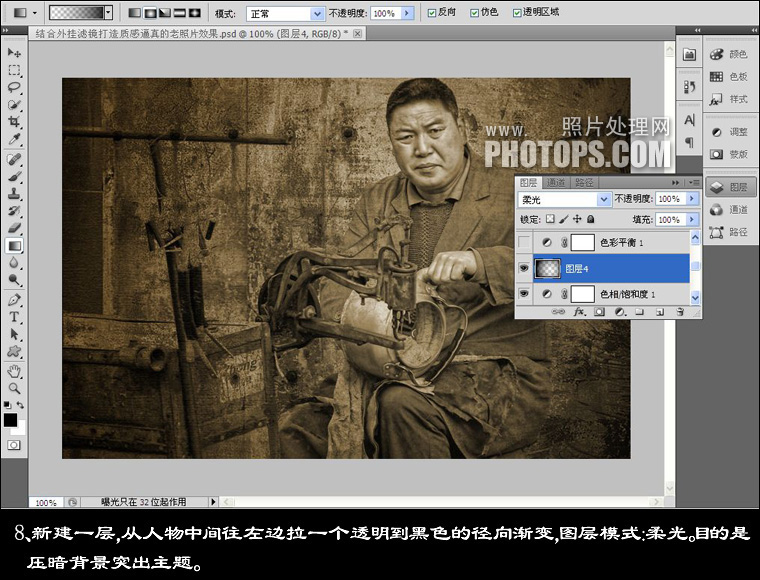Toggle lock image pixels brush icon
The width and height of the screenshot is (760, 580).
[563, 219]
